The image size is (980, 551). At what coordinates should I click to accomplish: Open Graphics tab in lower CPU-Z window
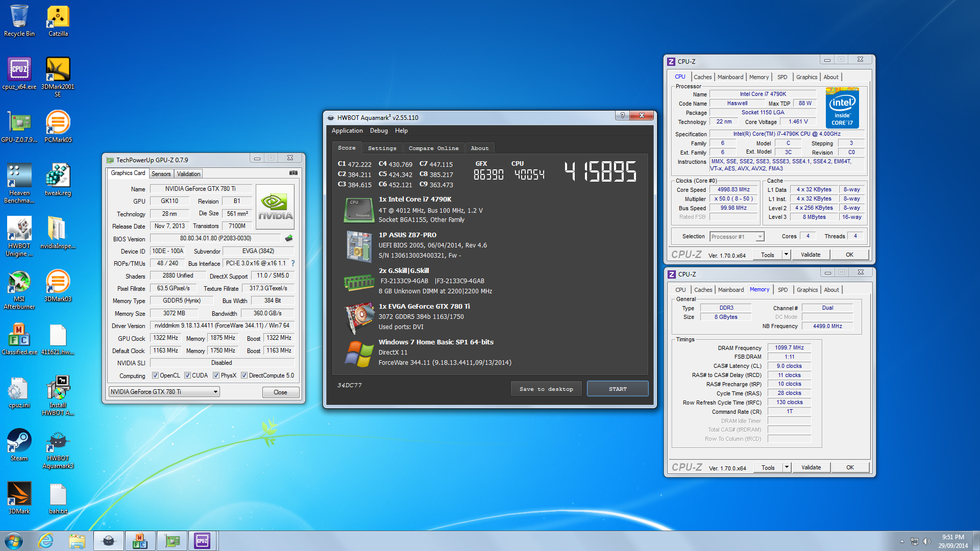807,290
